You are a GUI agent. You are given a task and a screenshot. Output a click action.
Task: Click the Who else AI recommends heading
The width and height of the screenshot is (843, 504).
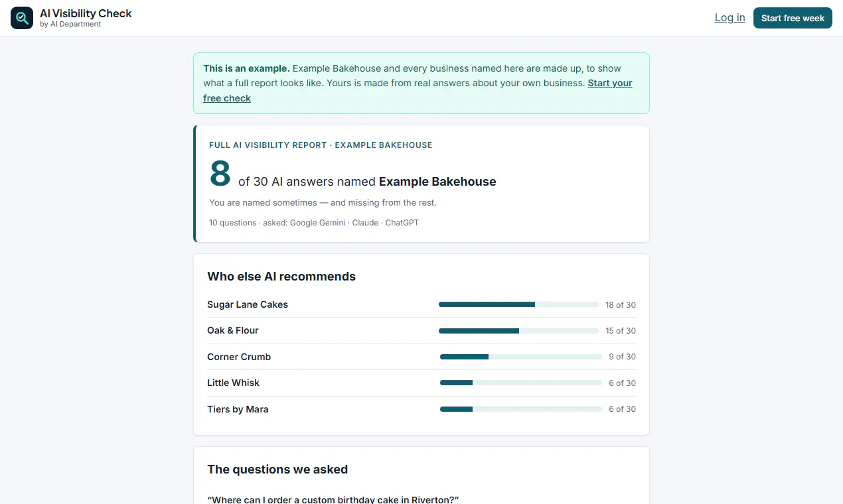pos(281,277)
